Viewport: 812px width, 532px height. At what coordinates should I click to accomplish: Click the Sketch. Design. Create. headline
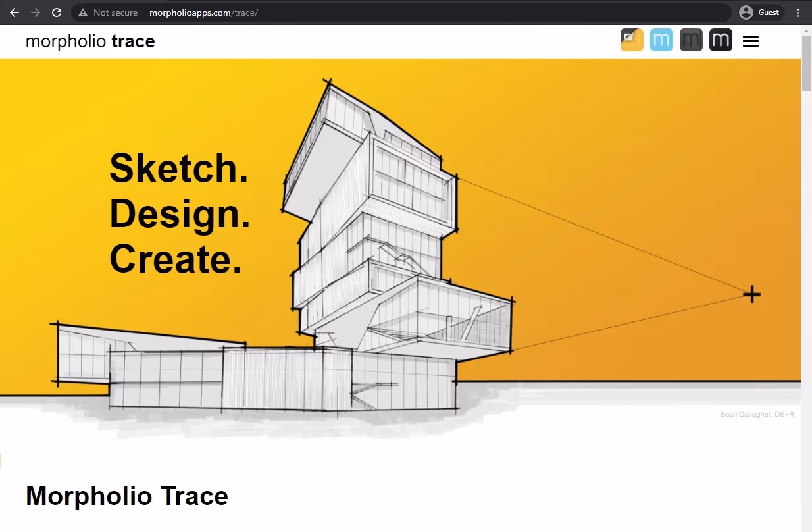180,213
